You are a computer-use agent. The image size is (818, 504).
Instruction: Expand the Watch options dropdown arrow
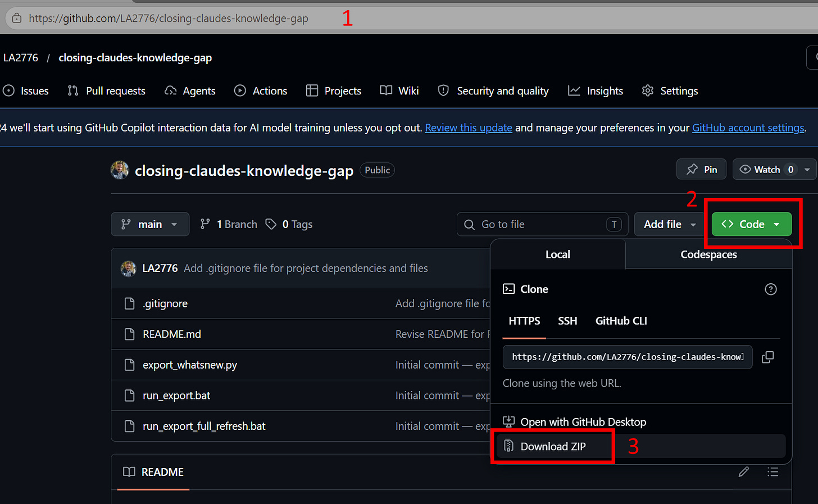(807, 170)
